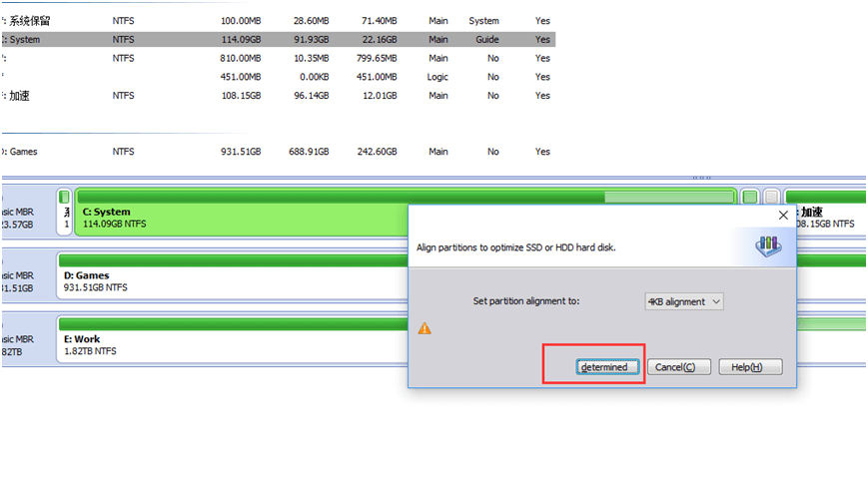Viewport: 868px width, 477px height.
Task: Click the partition alignment wizard icon
Action: coord(767,244)
